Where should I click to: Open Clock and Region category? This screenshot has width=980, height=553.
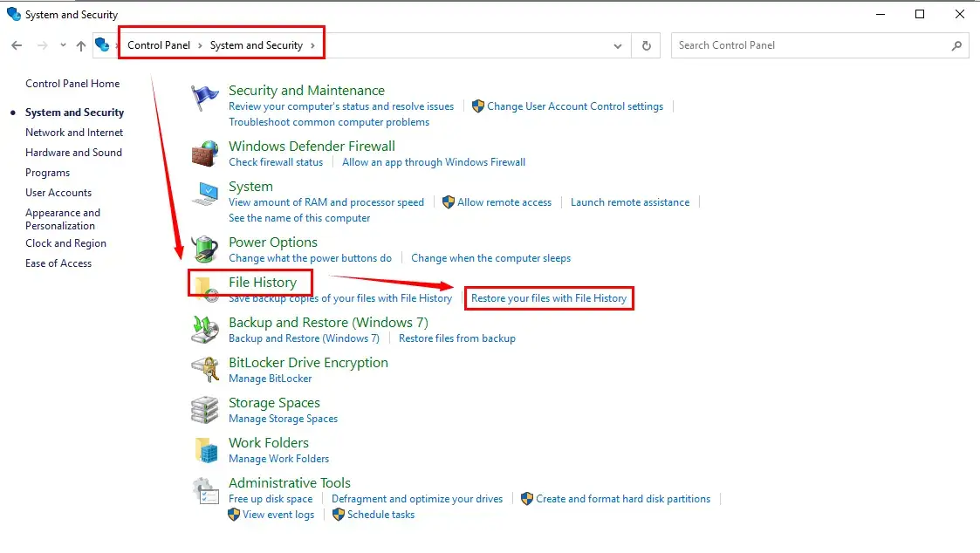[65, 243]
